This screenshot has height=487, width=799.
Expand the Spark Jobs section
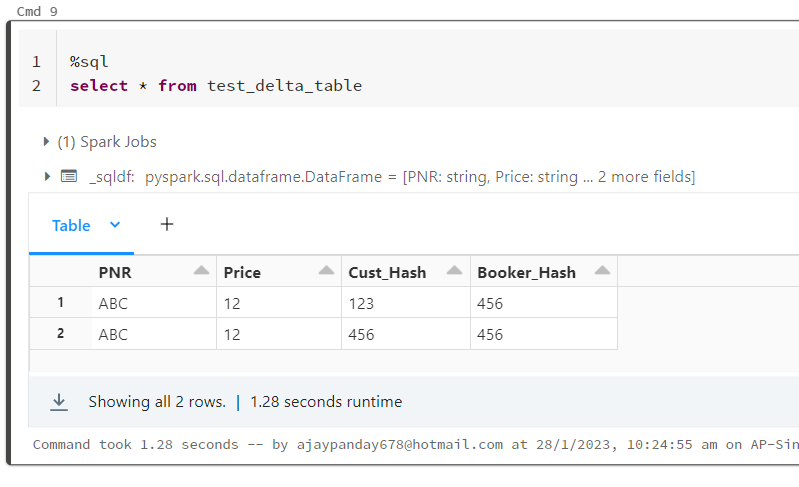(46, 142)
